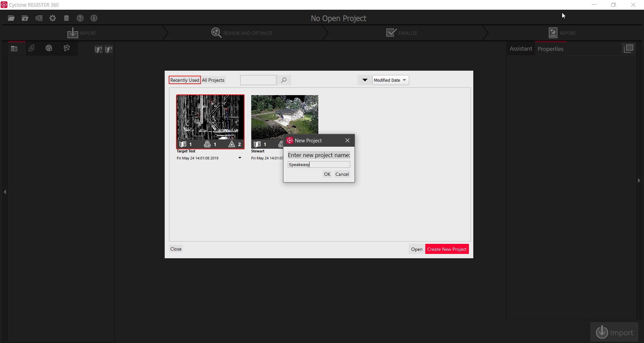
Task: Confirm new project with OK
Action: 327,174
